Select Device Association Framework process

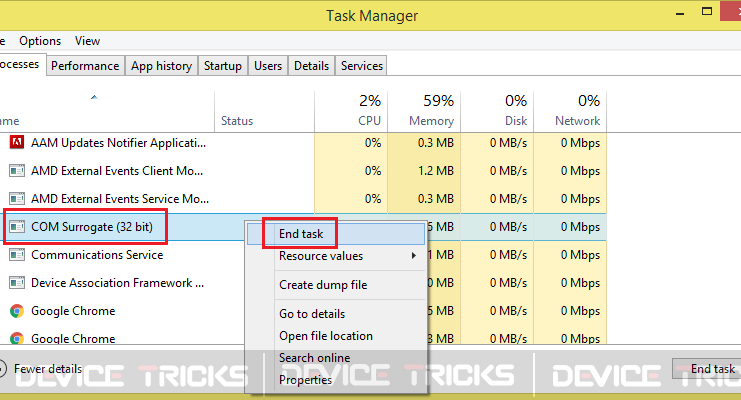pos(123,283)
